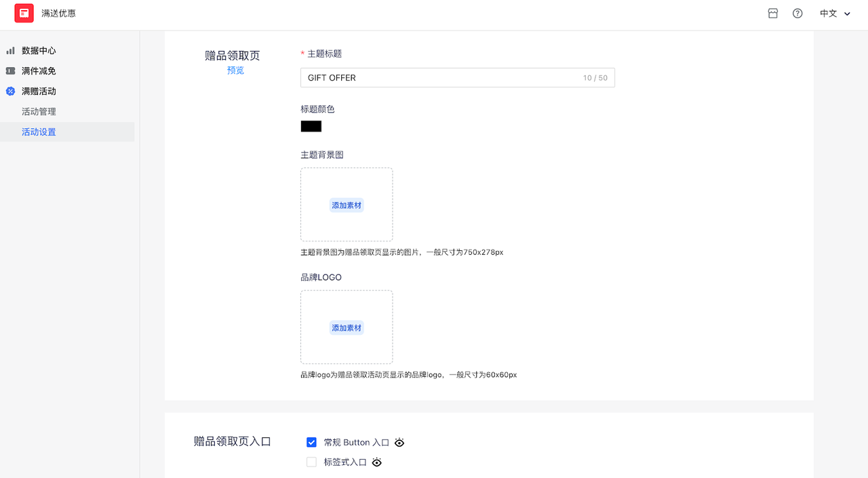Image resolution: width=868 pixels, height=478 pixels.
Task: Click the eye icon next to 标签式入口
Action: 377,462
